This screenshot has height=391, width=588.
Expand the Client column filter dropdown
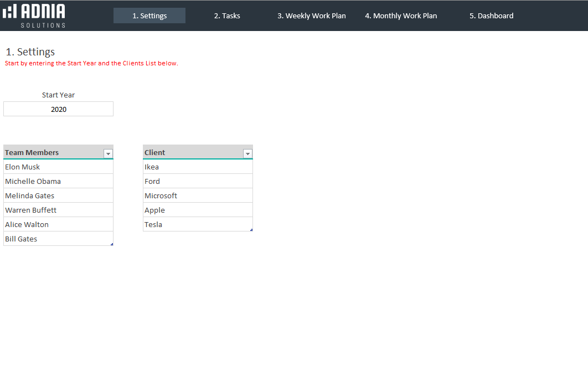tap(247, 153)
